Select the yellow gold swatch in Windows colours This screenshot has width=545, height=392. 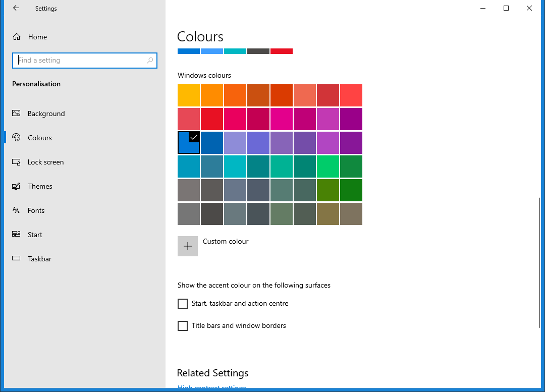click(189, 95)
